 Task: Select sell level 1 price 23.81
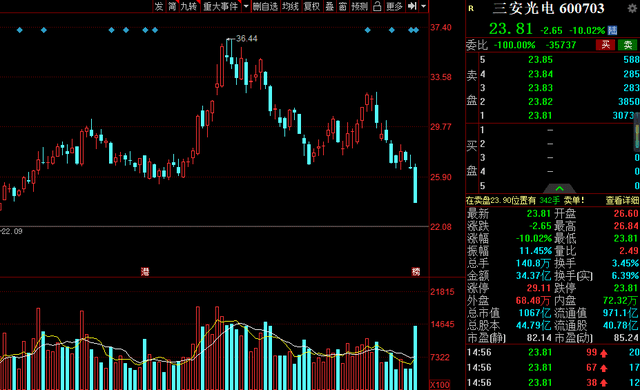point(540,115)
